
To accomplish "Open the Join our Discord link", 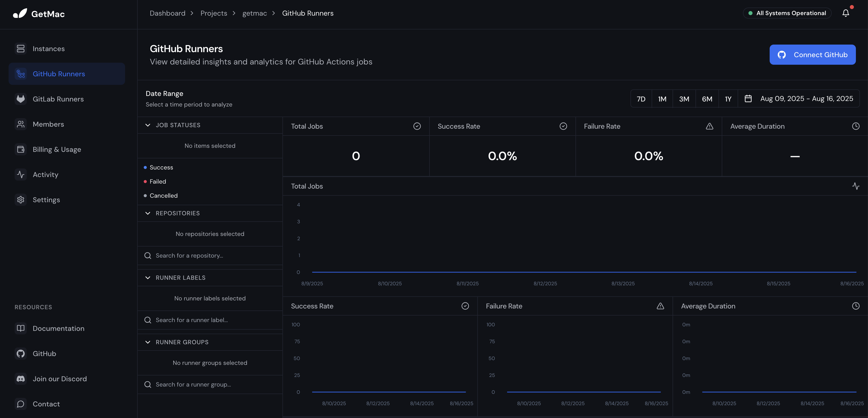I will (60, 379).
